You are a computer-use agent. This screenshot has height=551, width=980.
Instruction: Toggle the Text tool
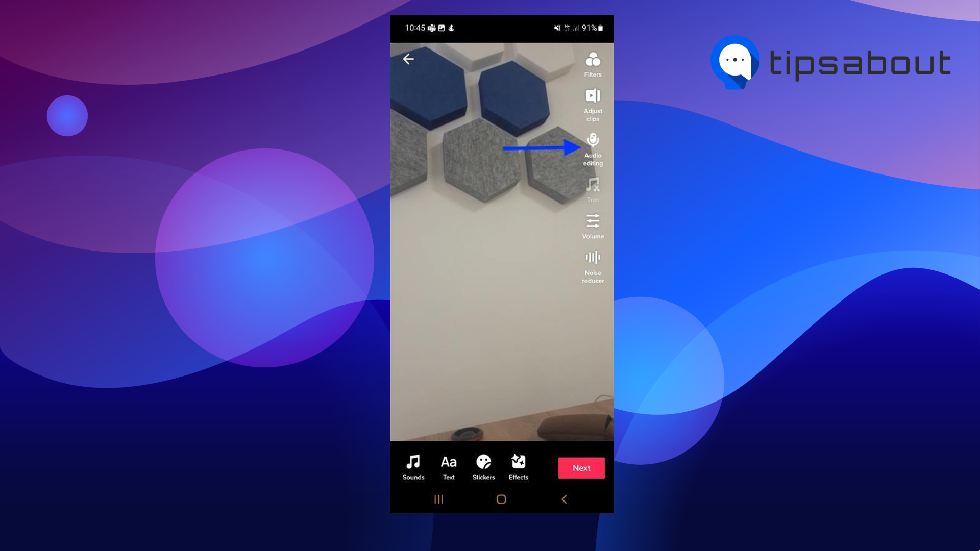point(448,466)
